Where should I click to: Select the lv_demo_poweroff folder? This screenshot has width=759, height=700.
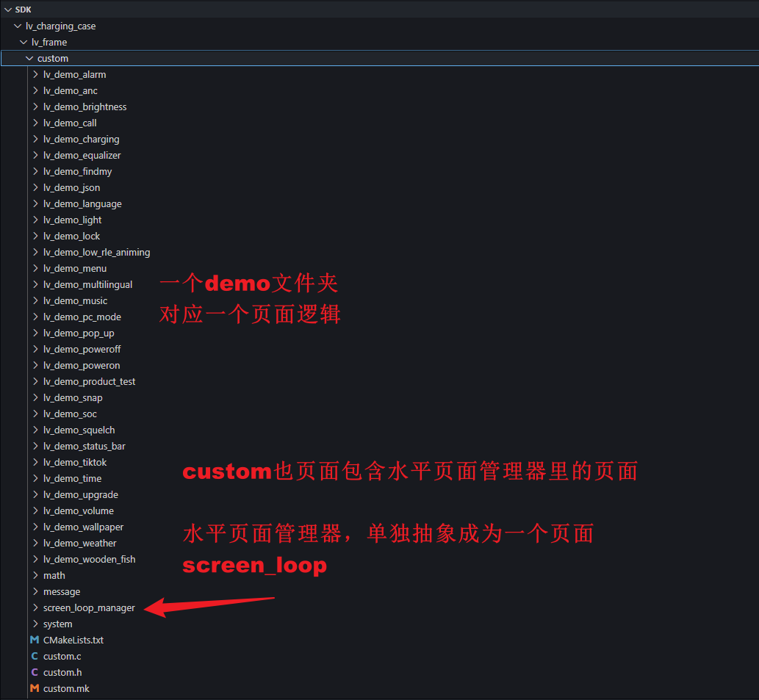coord(82,350)
